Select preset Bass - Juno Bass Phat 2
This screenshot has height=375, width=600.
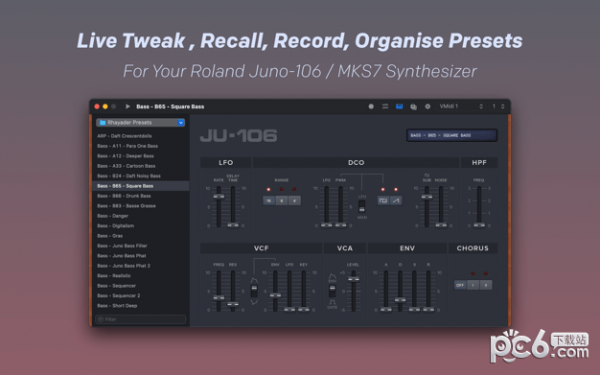point(140,266)
